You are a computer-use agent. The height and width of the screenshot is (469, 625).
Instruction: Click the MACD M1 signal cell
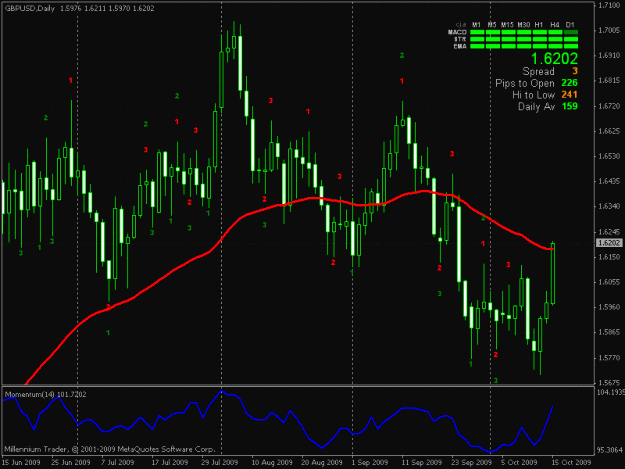click(477, 32)
